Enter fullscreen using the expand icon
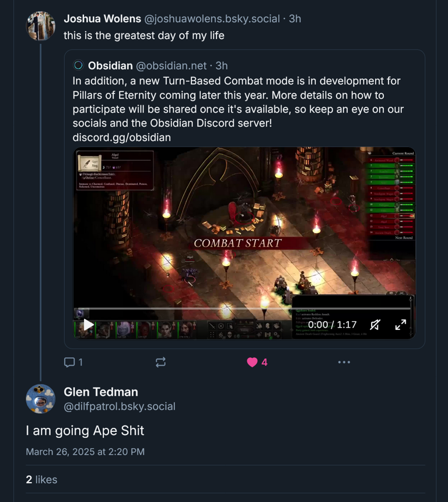The height and width of the screenshot is (502, 448). click(x=401, y=325)
